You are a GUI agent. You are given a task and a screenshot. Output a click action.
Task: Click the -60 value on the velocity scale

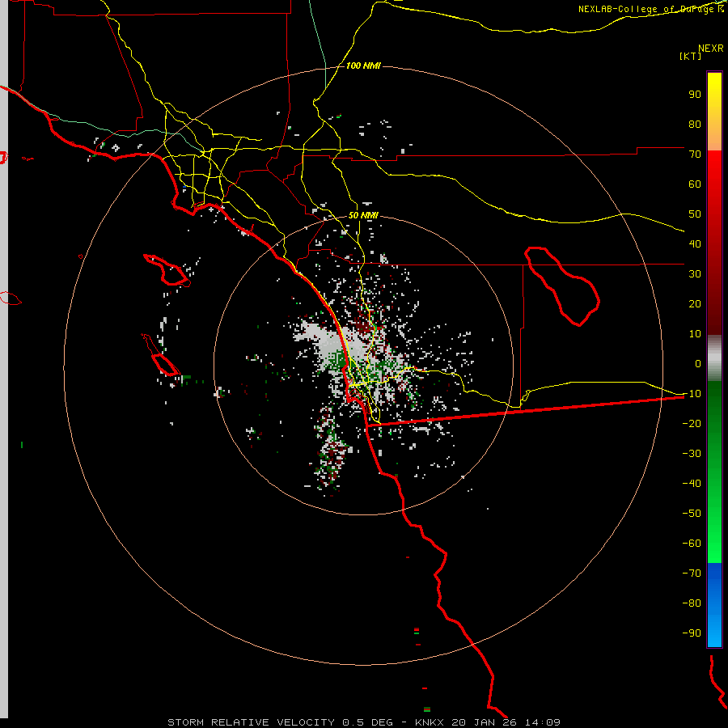coord(692,544)
